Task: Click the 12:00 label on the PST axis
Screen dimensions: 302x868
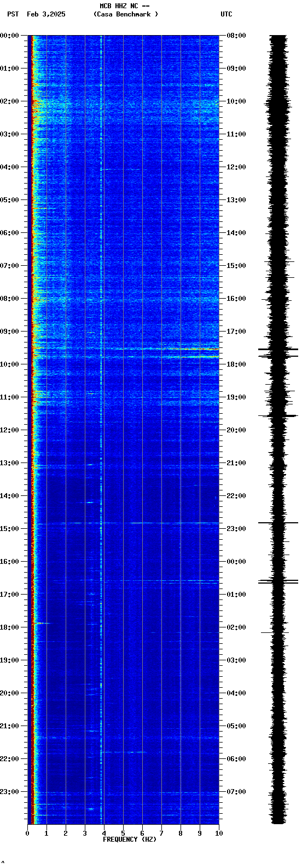Action: pyautogui.click(x=10, y=430)
